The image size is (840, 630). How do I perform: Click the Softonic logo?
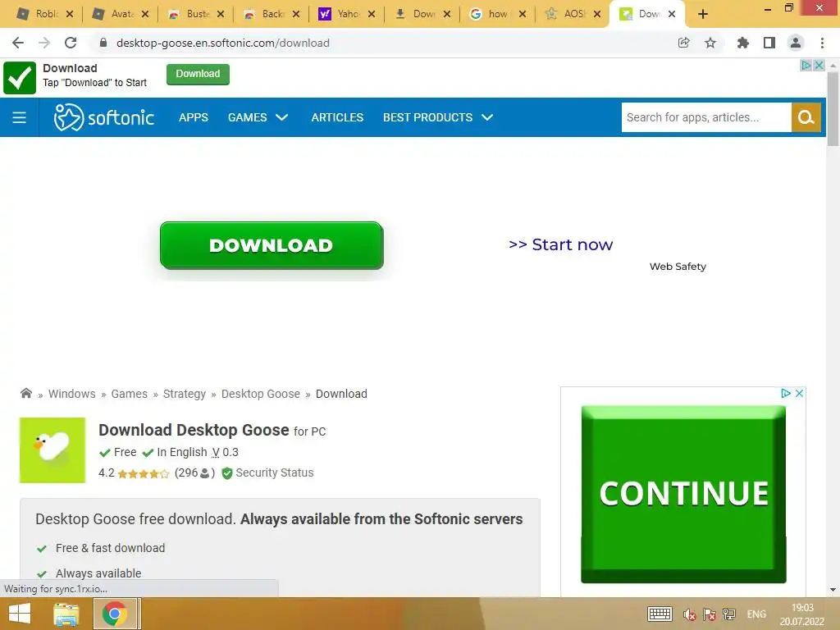pos(104,117)
